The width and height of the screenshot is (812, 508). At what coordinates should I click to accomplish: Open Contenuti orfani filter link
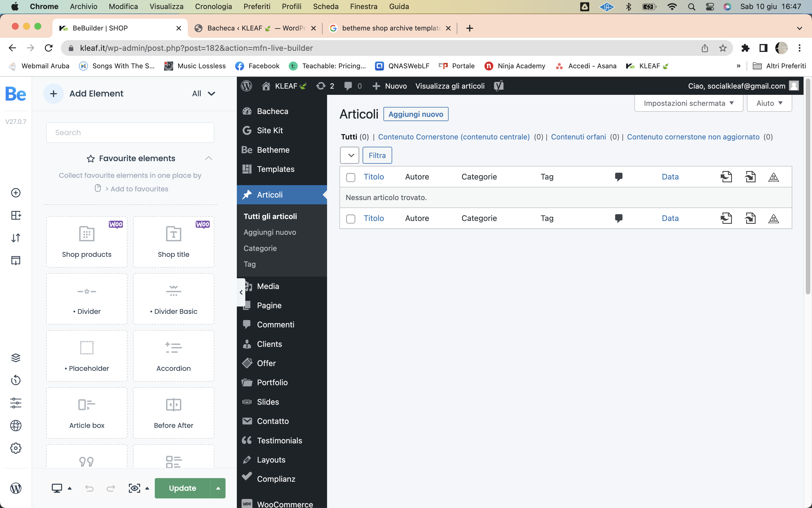pyautogui.click(x=578, y=137)
